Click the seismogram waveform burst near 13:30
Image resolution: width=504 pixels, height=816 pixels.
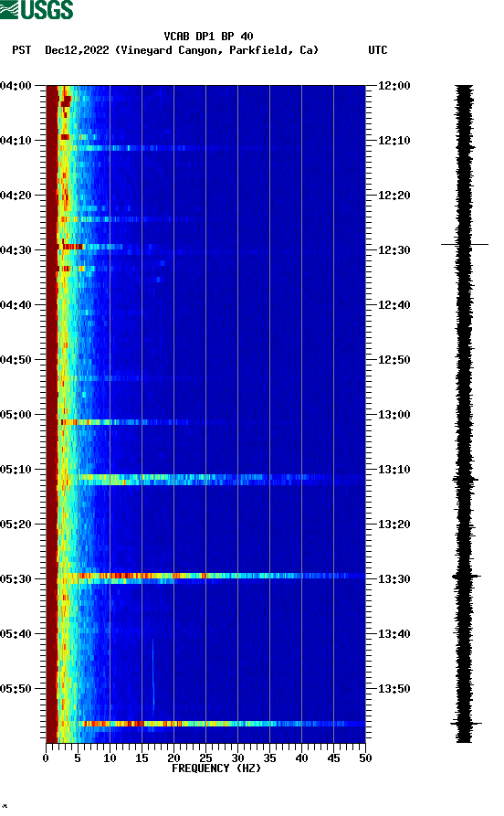[466, 576]
